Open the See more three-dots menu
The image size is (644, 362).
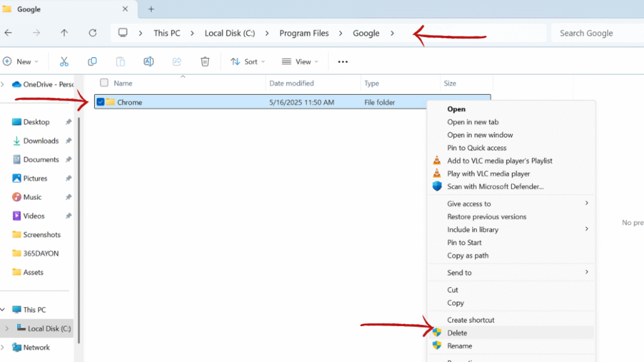click(343, 62)
